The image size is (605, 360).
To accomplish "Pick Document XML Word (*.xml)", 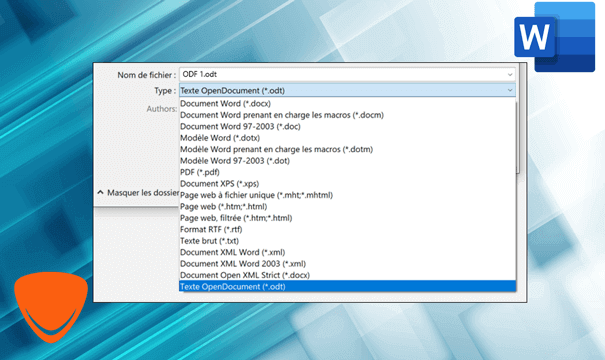I will click(x=347, y=252).
